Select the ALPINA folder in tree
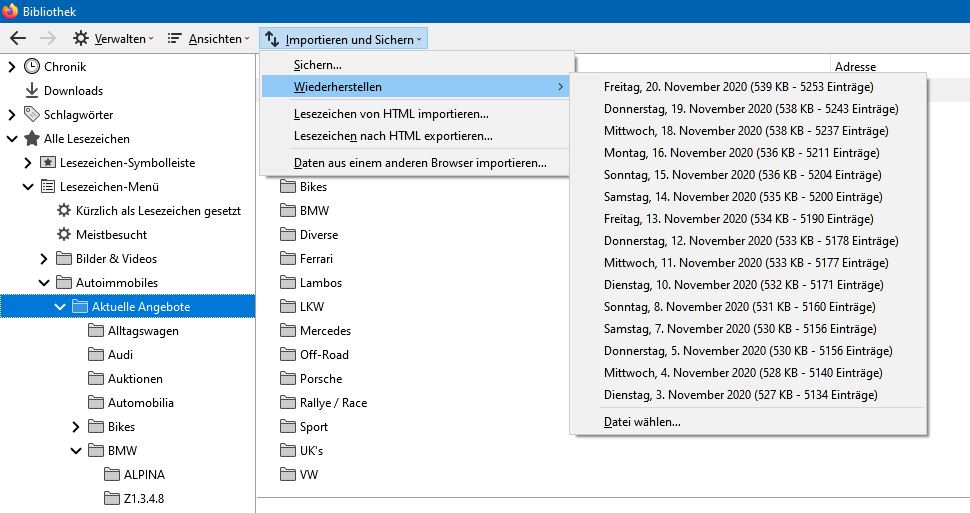The width and height of the screenshot is (970, 513). (144, 475)
